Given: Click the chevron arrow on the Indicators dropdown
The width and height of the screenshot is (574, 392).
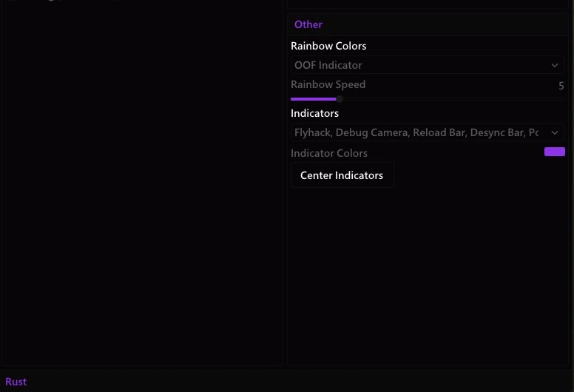Looking at the screenshot, I should coord(555,132).
